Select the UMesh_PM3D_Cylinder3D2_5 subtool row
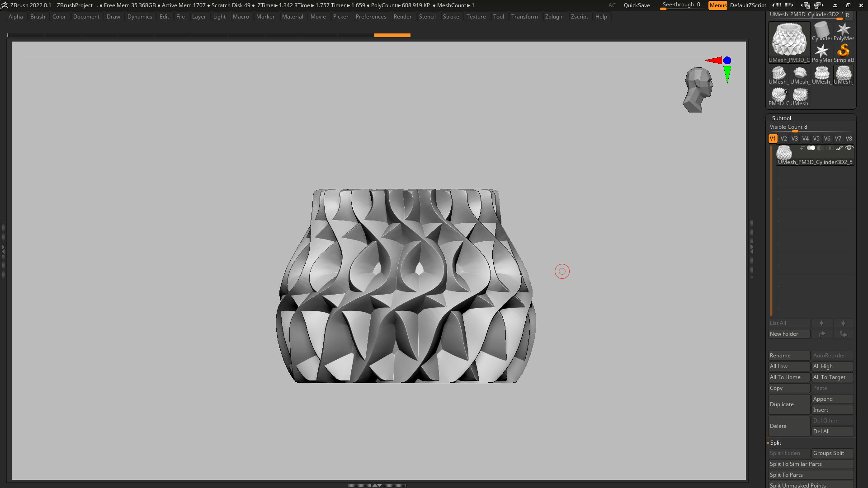The height and width of the screenshot is (488, 868). click(x=815, y=155)
